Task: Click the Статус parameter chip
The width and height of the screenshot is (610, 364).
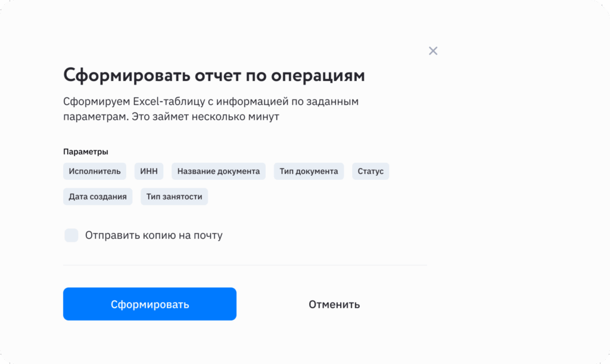Action: tap(371, 172)
